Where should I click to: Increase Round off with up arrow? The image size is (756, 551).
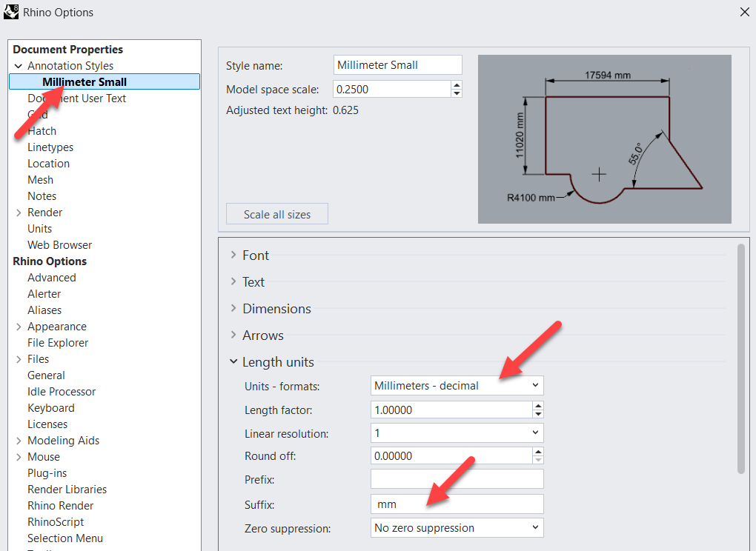538,451
